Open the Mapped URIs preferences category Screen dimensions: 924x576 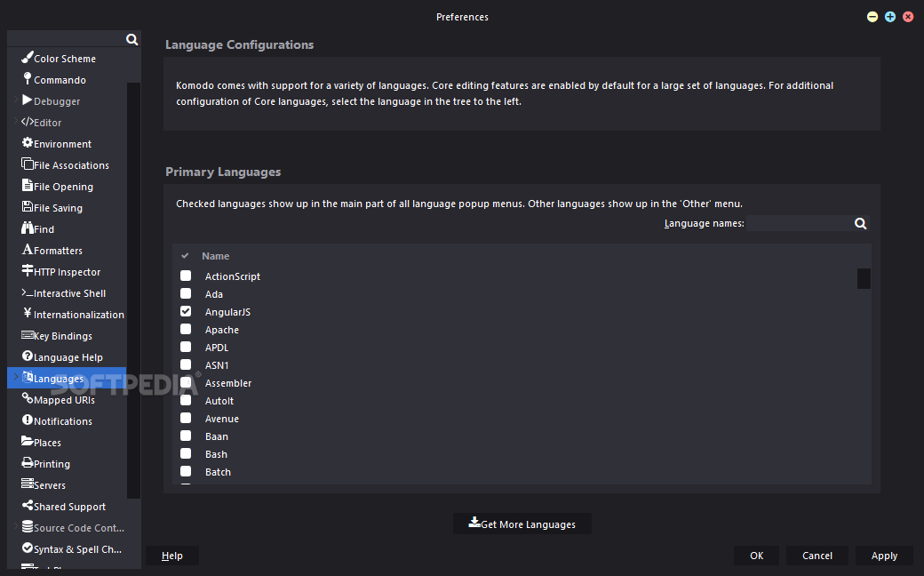tap(67, 400)
